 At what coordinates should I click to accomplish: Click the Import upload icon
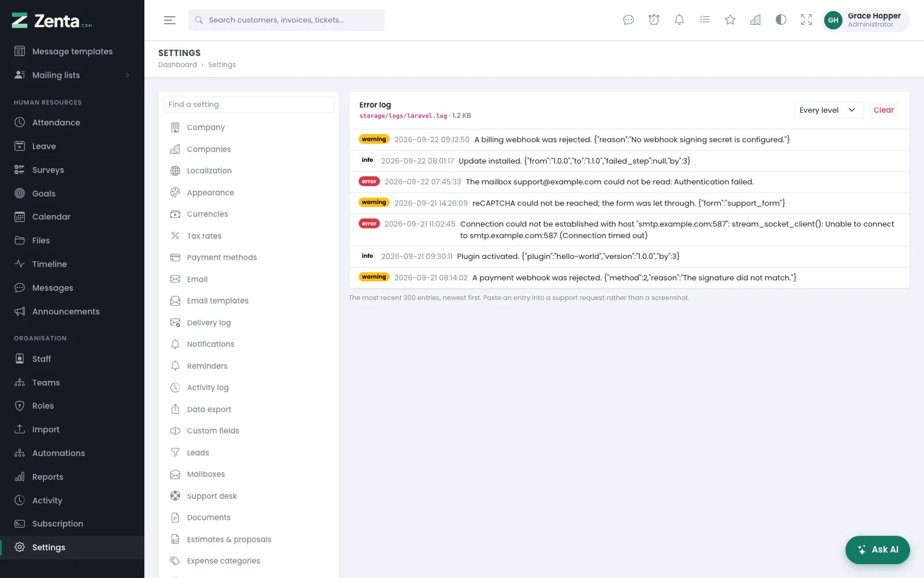pos(20,429)
